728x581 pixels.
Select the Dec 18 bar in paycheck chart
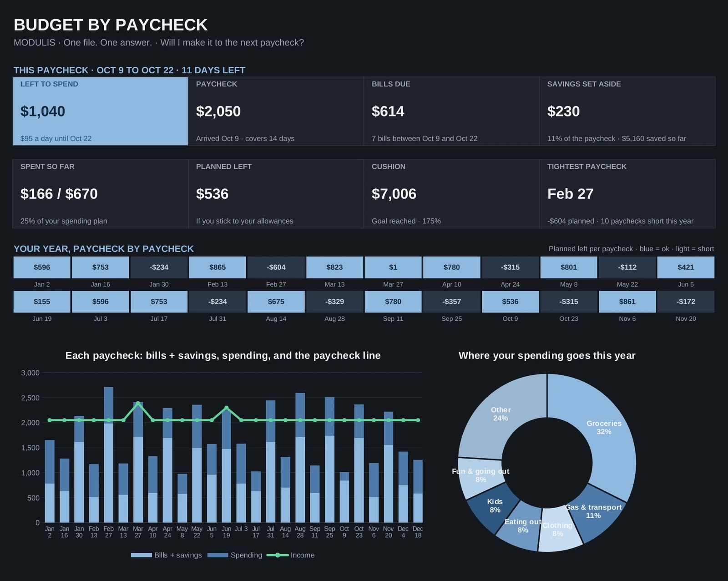(418, 491)
